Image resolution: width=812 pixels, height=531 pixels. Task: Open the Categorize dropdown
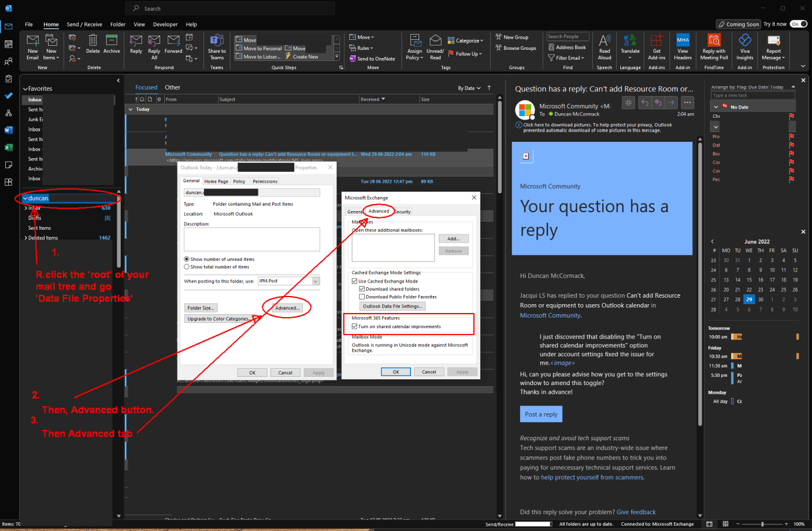(x=466, y=40)
